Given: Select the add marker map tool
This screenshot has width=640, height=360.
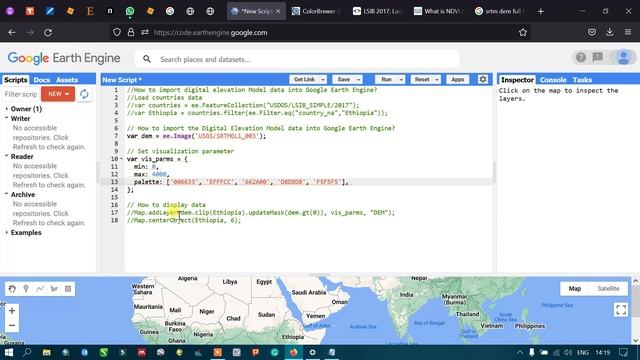Looking at the screenshot, I should pos(26,289).
